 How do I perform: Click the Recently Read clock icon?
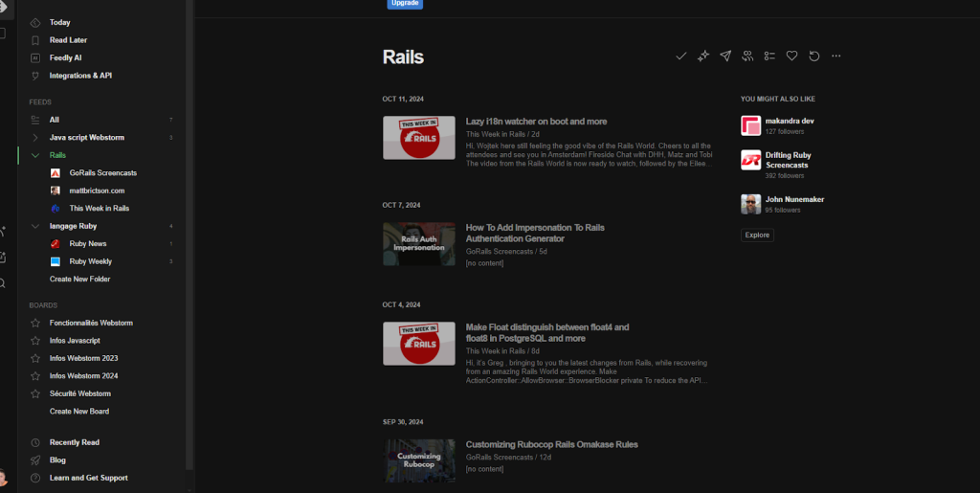(x=35, y=442)
